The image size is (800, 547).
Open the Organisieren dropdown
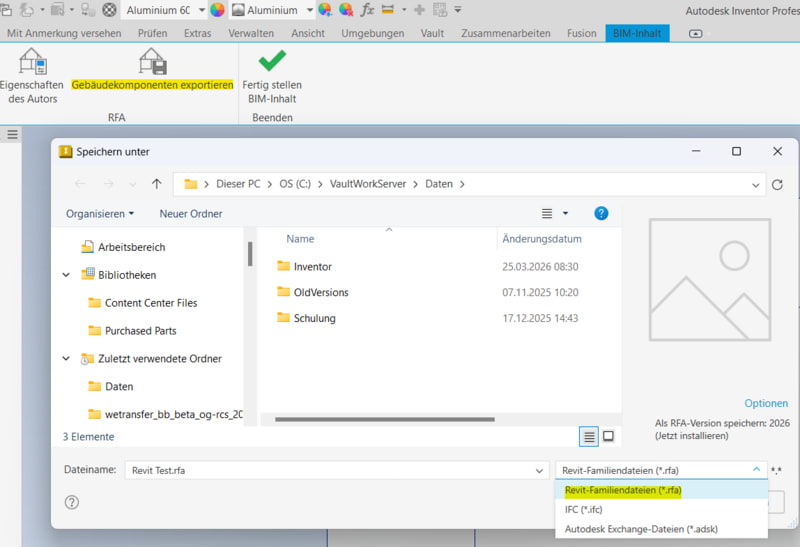pyautogui.click(x=100, y=214)
